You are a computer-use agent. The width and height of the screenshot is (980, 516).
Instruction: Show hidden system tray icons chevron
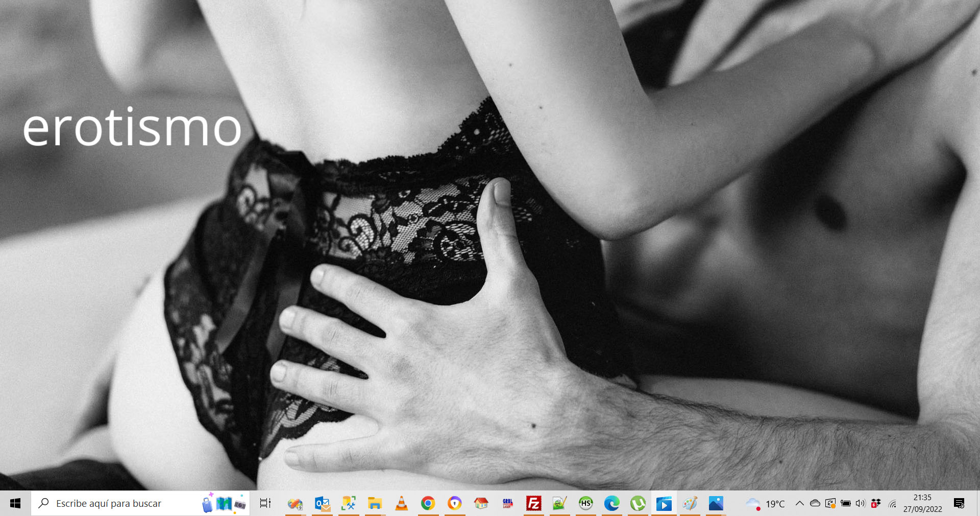click(x=800, y=503)
